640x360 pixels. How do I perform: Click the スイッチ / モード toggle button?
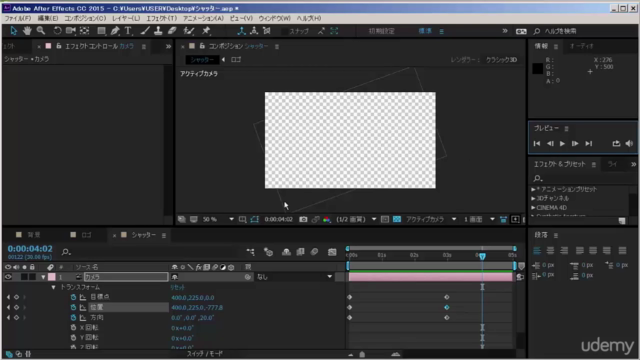click(204, 354)
